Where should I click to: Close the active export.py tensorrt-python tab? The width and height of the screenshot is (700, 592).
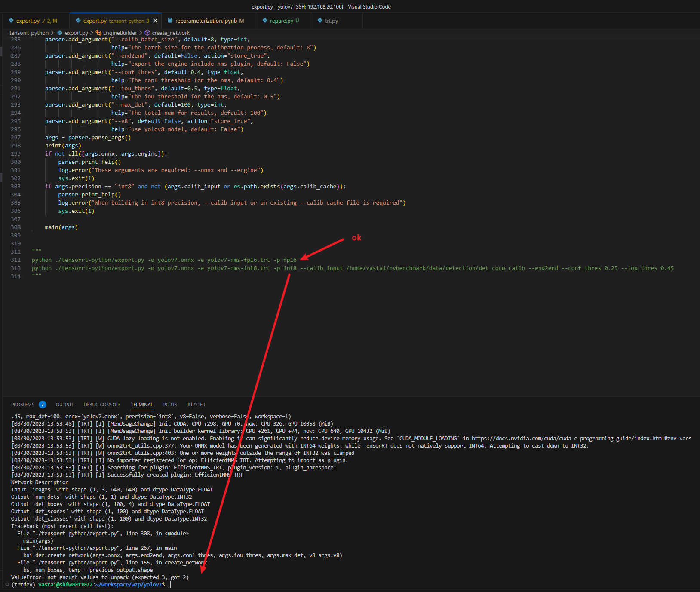pyautogui.click(x=155, y=20)
